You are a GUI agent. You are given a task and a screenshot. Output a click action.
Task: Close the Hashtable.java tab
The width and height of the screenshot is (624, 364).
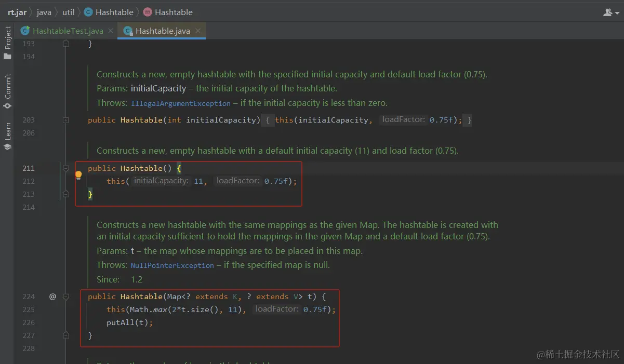(x=198, y=31)
